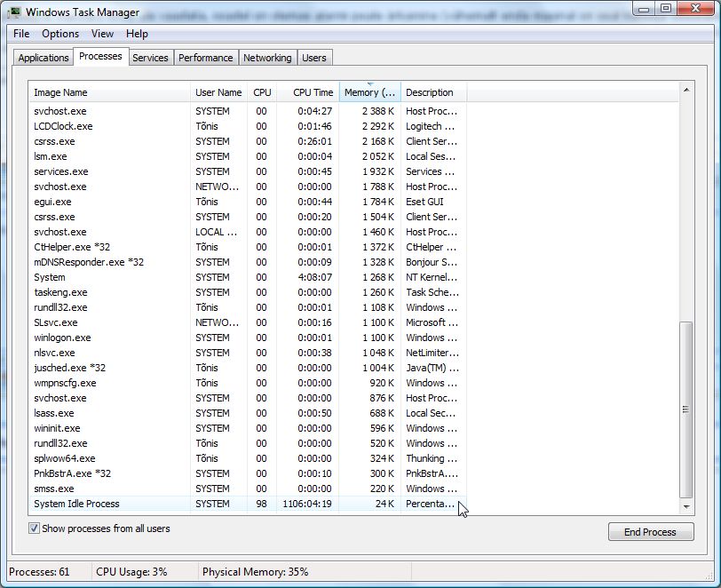Viewport: 721px width, 588px height.
Task: Click the scrollbar down arrow
Action: coord(685,505)
